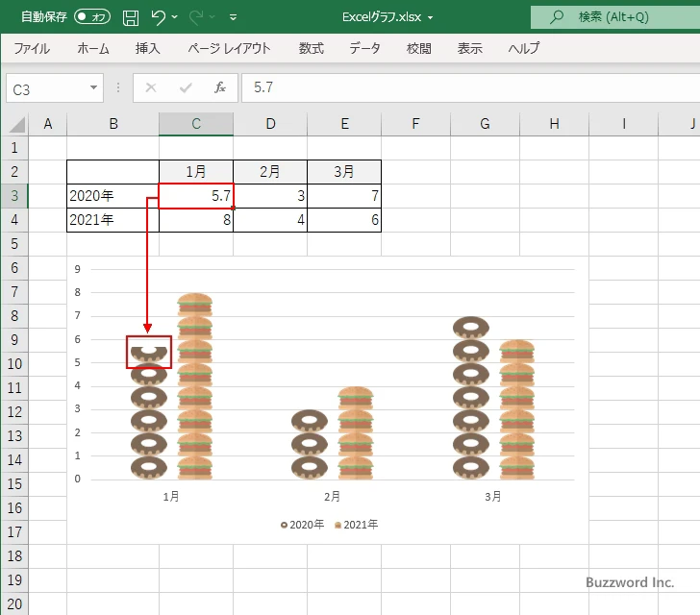
Task: Click the 2020年 donut legend marker
Action: [x=284, y=525]
